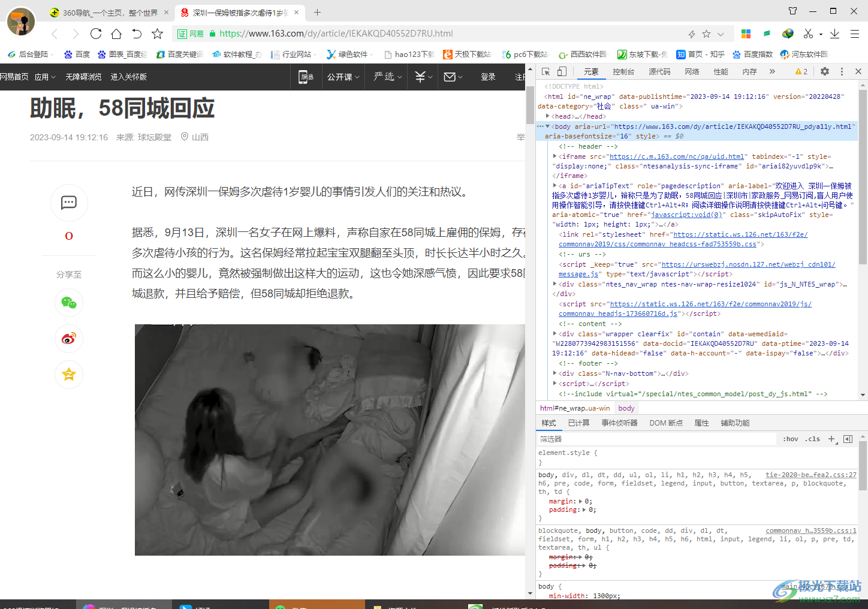
Task: Open the browser home page icon
Action: [x=116, y=34]
